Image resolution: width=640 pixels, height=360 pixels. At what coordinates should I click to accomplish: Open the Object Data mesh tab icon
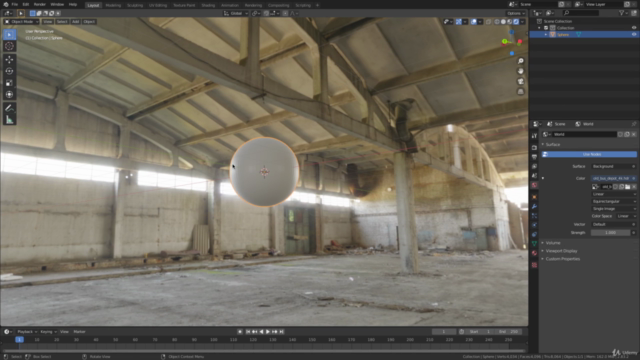pyautogui.click(x=534, y=244)
